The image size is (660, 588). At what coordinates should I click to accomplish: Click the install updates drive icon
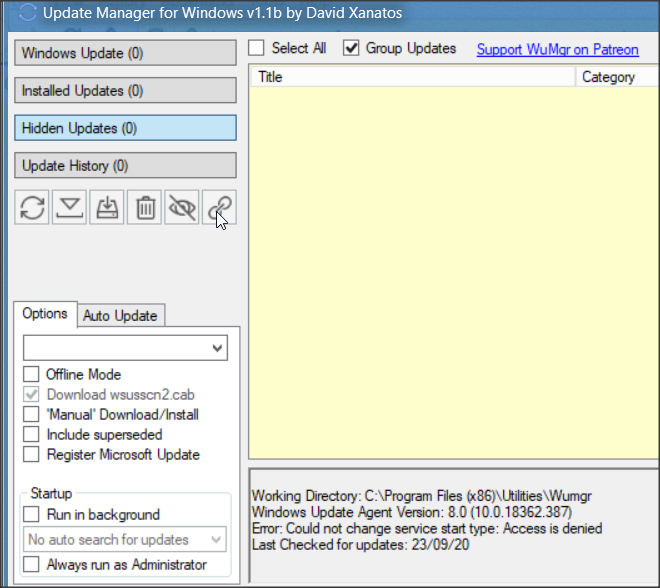point(107,207)
